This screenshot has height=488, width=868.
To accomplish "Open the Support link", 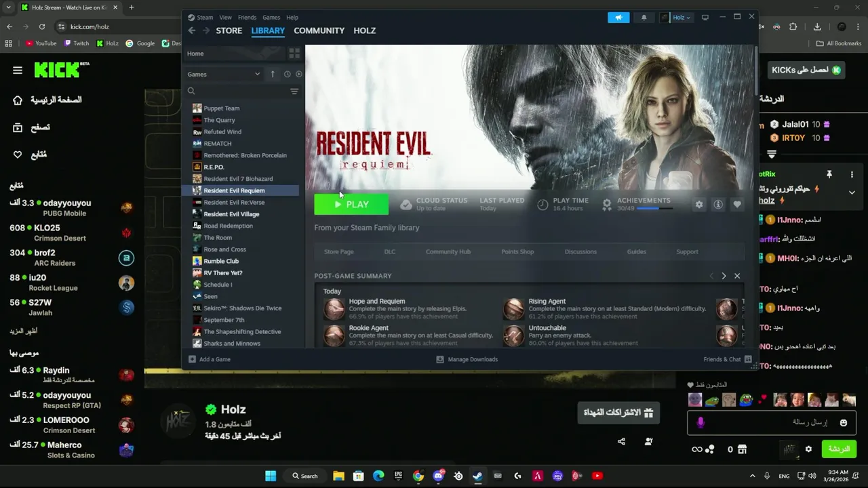I will [x=687, y=251].
